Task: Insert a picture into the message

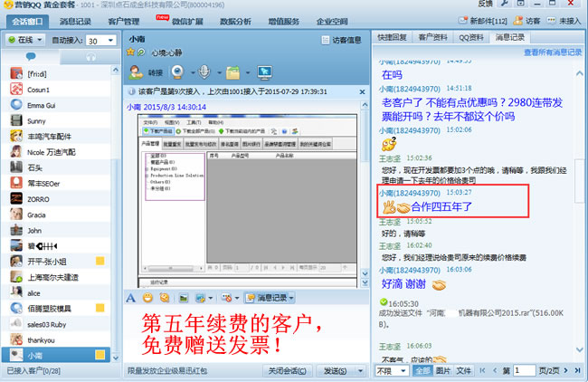Action: 184,299
